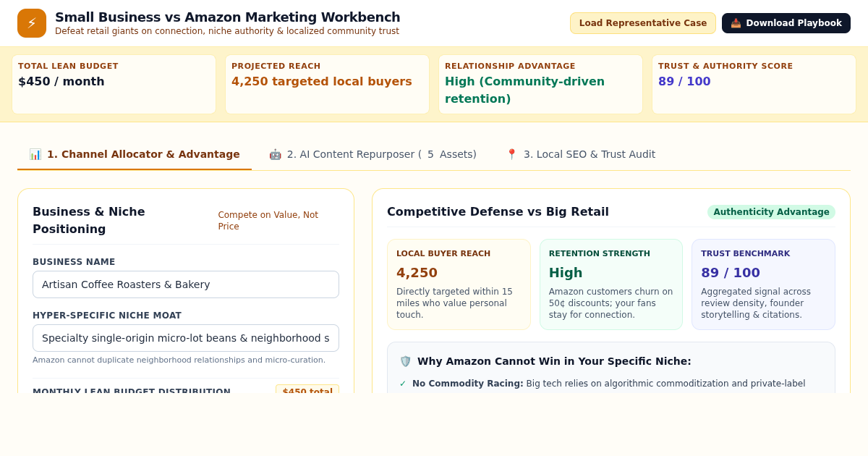868x456 pixels.
Task: Click the inbox tray icon beside Download Playbook
Action: click(x=736, y=23)
